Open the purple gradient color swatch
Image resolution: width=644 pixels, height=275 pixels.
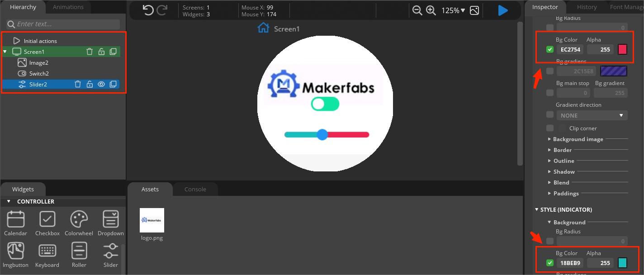tap(614, 71)
